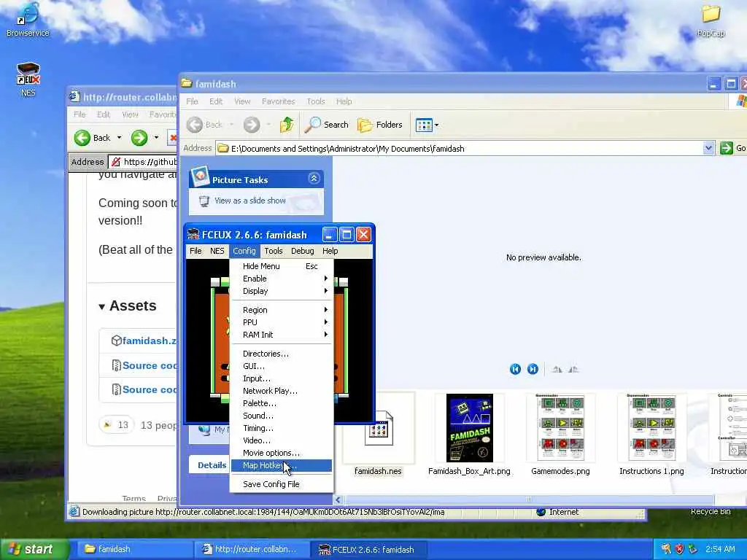Open the browser Back history dropdown arrow
The image size is (747, 560).
119,138
